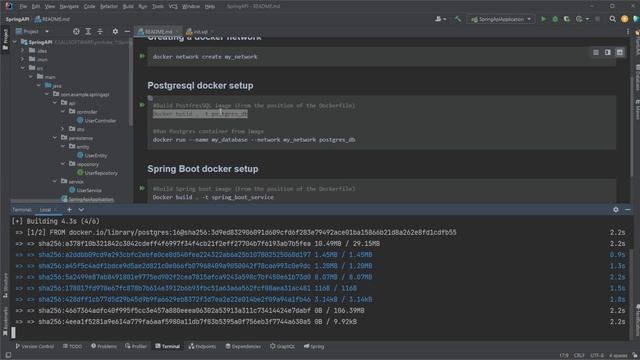Switch markdown to preview-only view
The width and height of the screenshot is (640, 360).
coord(620,52)
